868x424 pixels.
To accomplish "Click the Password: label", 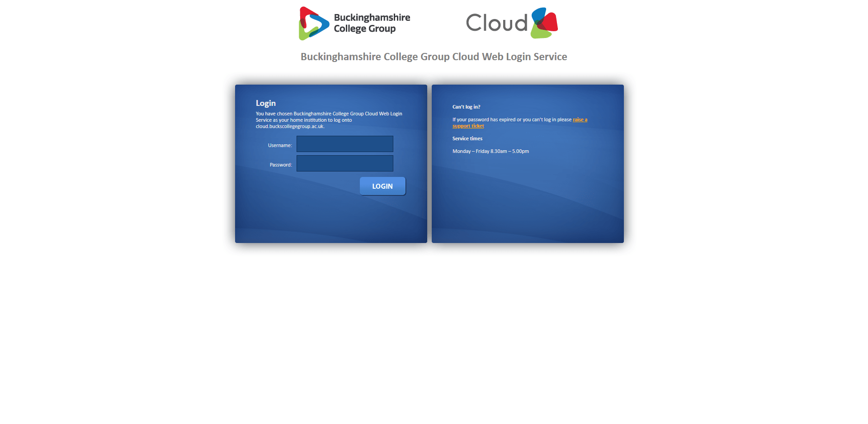I will click(281, 165).
